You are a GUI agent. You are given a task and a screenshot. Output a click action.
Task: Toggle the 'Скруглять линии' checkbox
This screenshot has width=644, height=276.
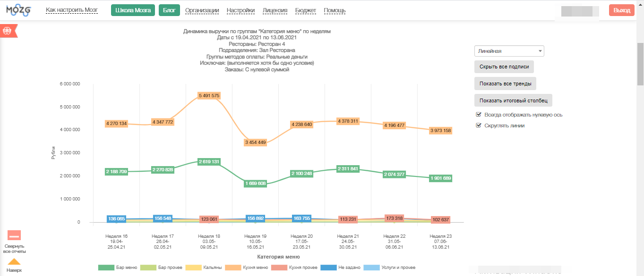click(x=479, y=125)
